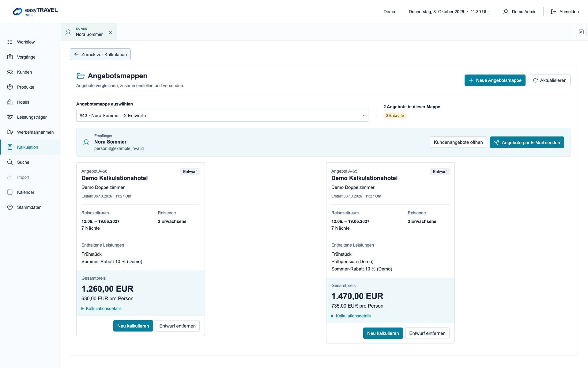Viewport: 588px width, 368px height.
Task: Click the 2 Entwürfe status badge
Action: 395,116
